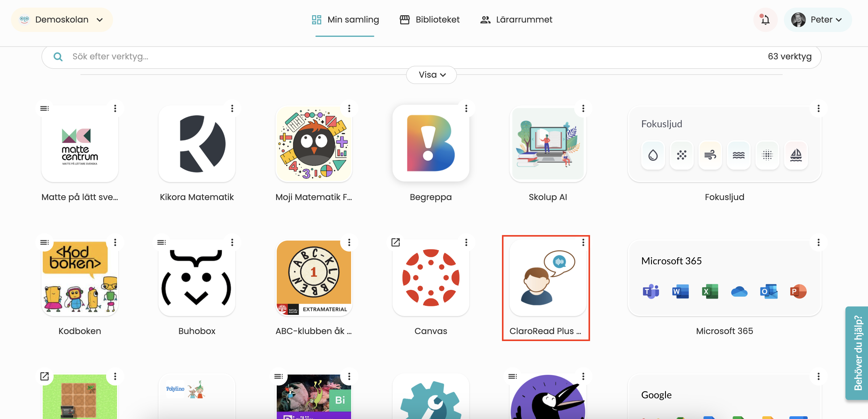Open the Canvas app tile
The height and width of the screenshot is (419, 868).
[x=431, y=278]
